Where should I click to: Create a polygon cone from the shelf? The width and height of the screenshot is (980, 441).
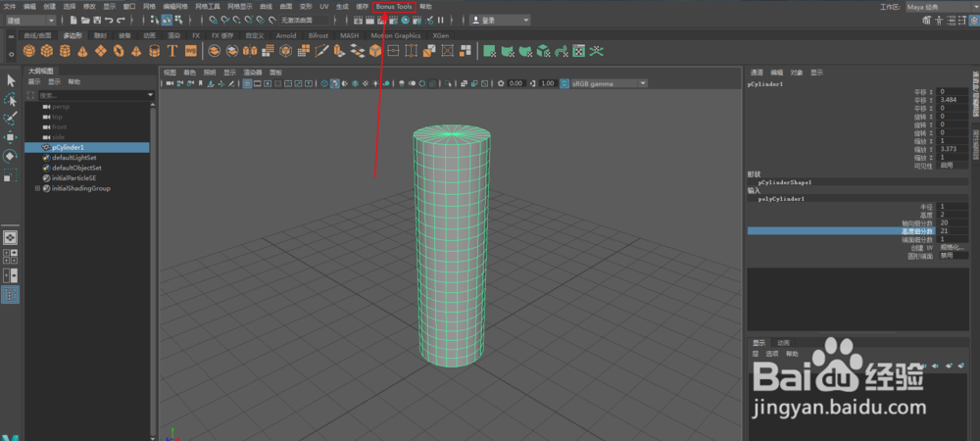point(82,51)
